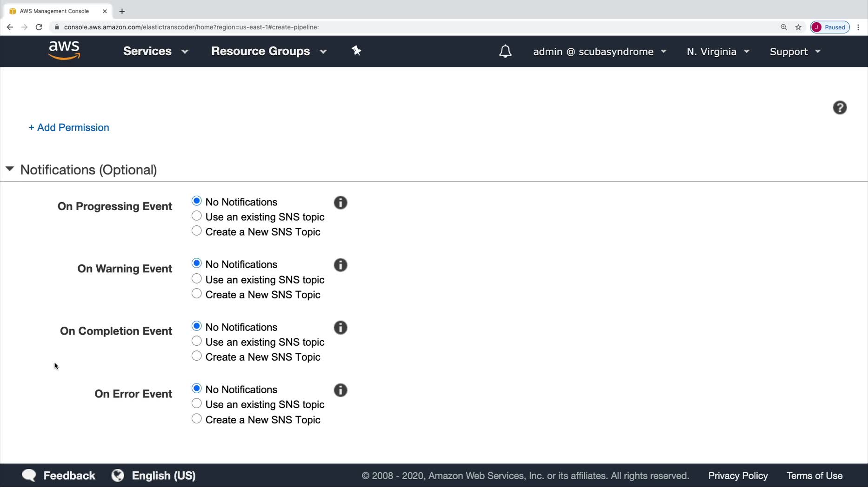Viewport: 868px width, 488px height.
Task: Open the Resource Groups menu
Action: (269, 51)
